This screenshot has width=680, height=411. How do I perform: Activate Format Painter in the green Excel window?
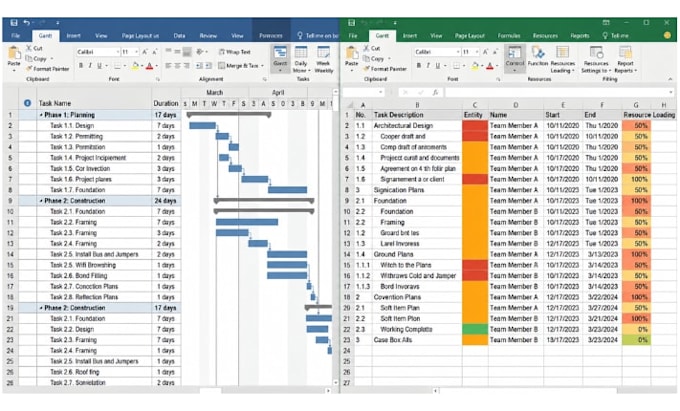click(x=385, y=68)
